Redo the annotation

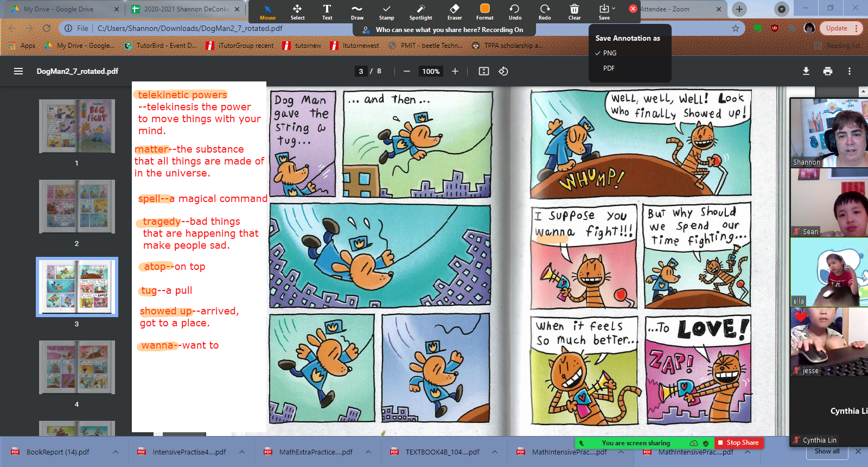(x=545, y=12)
